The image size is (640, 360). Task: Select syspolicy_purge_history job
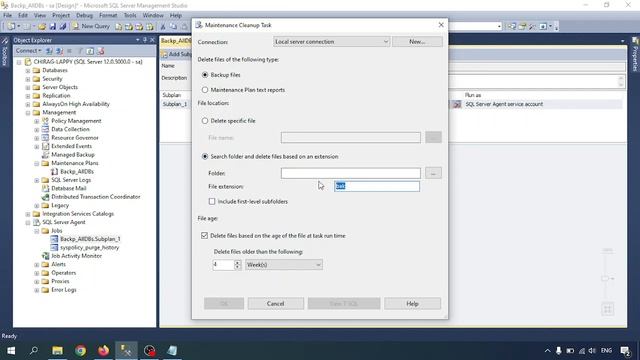point(89,247)
